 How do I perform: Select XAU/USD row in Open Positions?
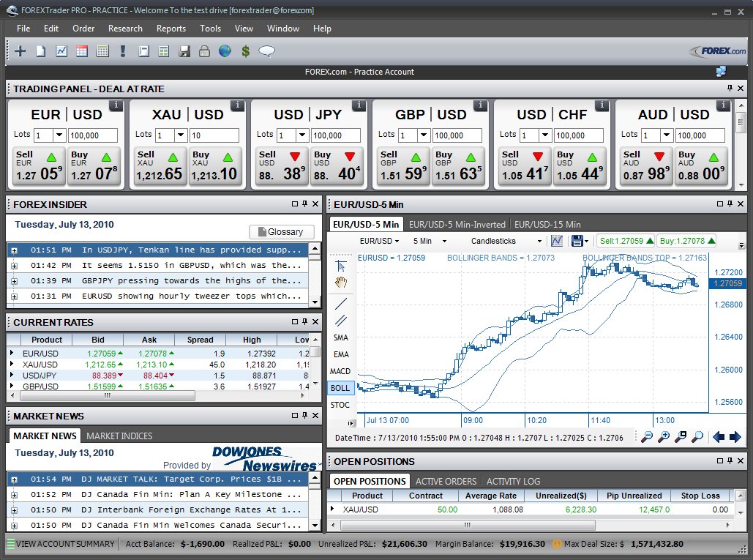click(531, 509)
